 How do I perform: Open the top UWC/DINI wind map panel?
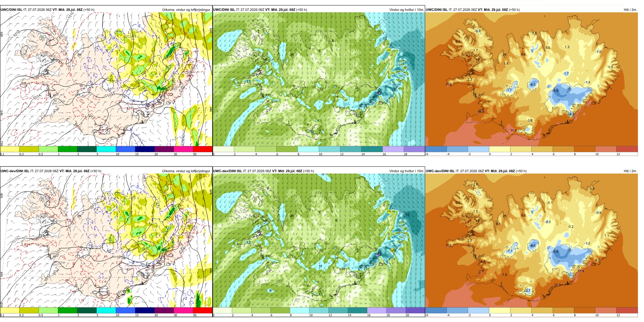coord(319,79)
